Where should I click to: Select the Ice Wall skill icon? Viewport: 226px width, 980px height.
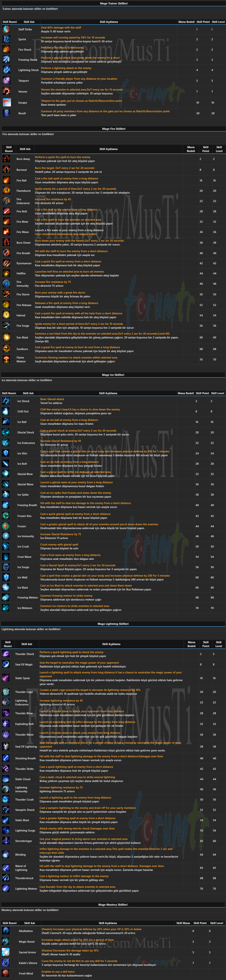pos(6,577)
